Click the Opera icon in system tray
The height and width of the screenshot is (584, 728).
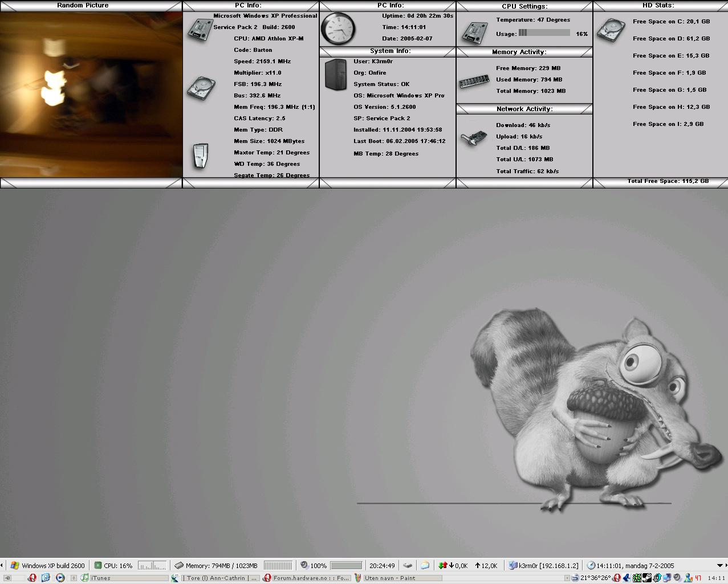[616, 578]
